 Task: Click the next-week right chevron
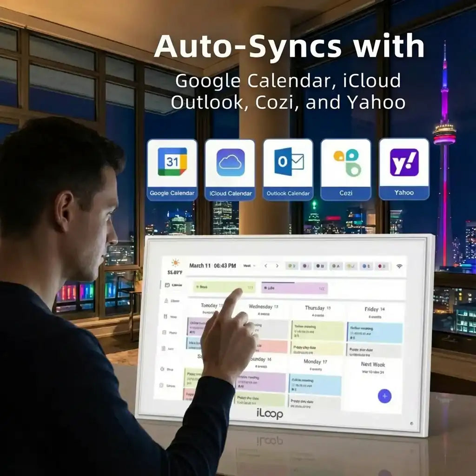[x=278, y=265]
